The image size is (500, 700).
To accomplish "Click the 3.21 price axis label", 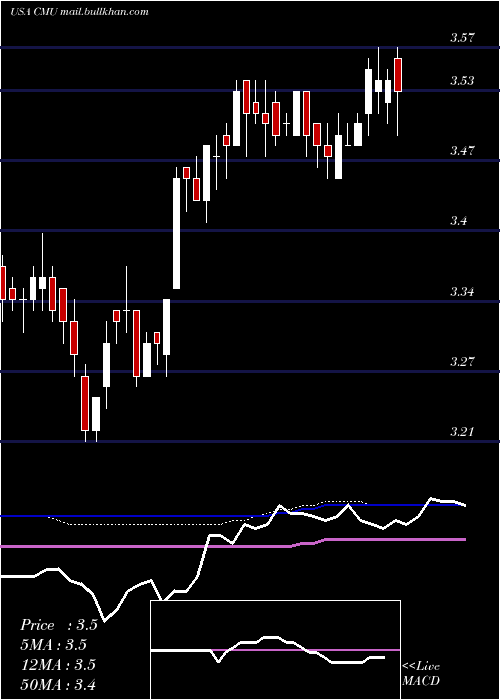I will click(x=462, y=431).
